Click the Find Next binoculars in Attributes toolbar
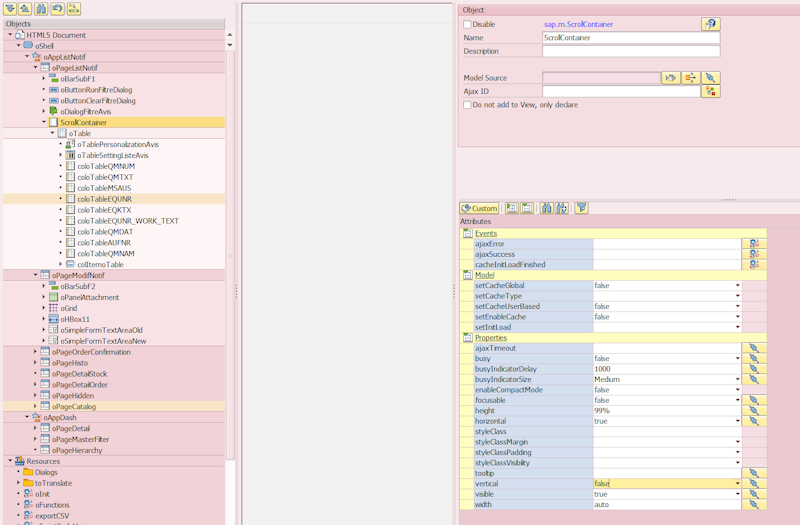The height and width of the screenshot is (525, 800). pos(562,208)
